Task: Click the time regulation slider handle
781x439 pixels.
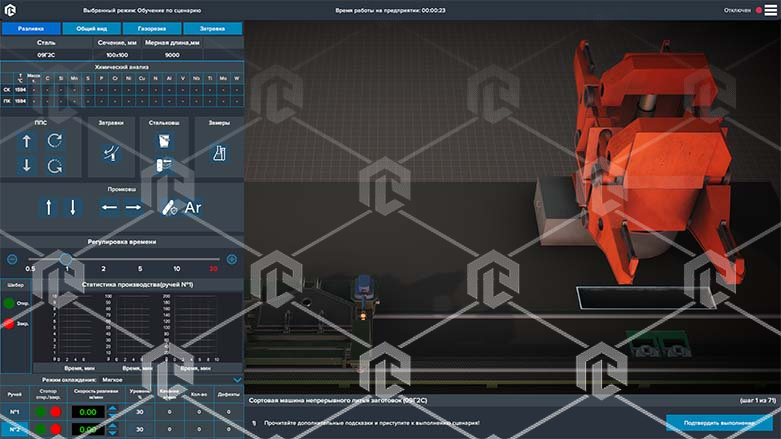Action: tap(66, 259)
